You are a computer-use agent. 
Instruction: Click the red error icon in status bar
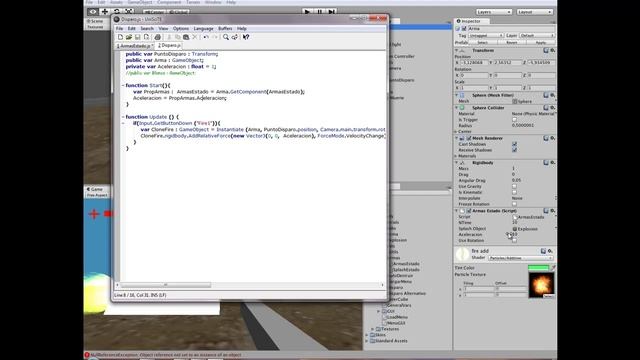(x=87, y=355)
